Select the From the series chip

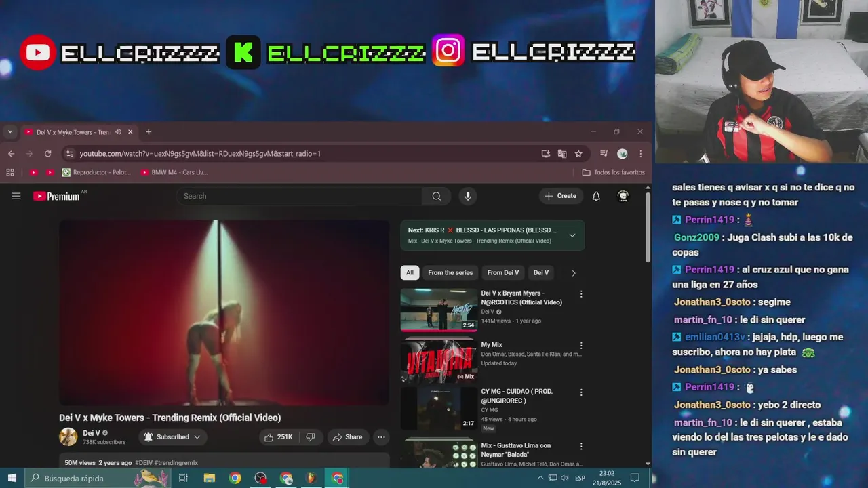(x=450, y=273)
